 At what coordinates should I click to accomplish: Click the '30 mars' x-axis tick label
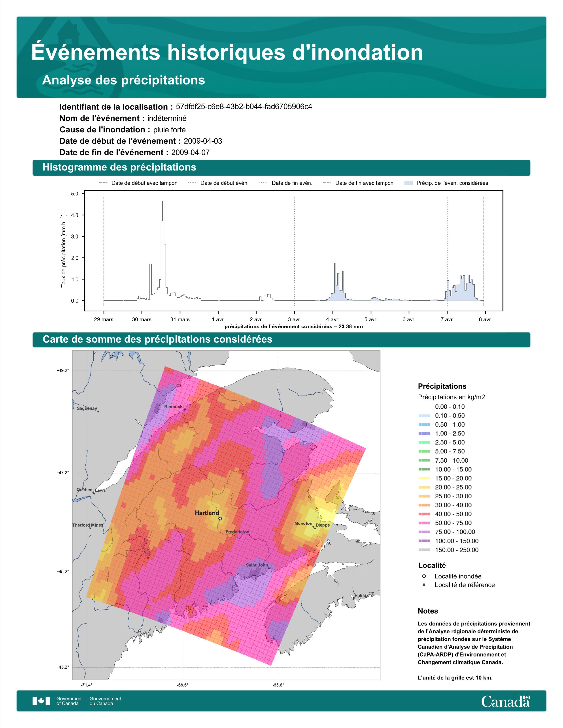(x=142, y=319)
